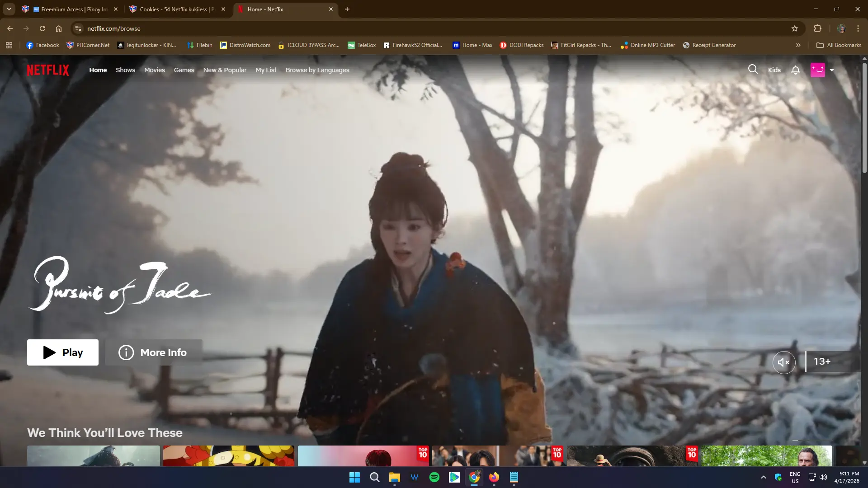The width and height of the screenshot is (868, 488).
Task: Open New & Popular
Action: point(225,70)
